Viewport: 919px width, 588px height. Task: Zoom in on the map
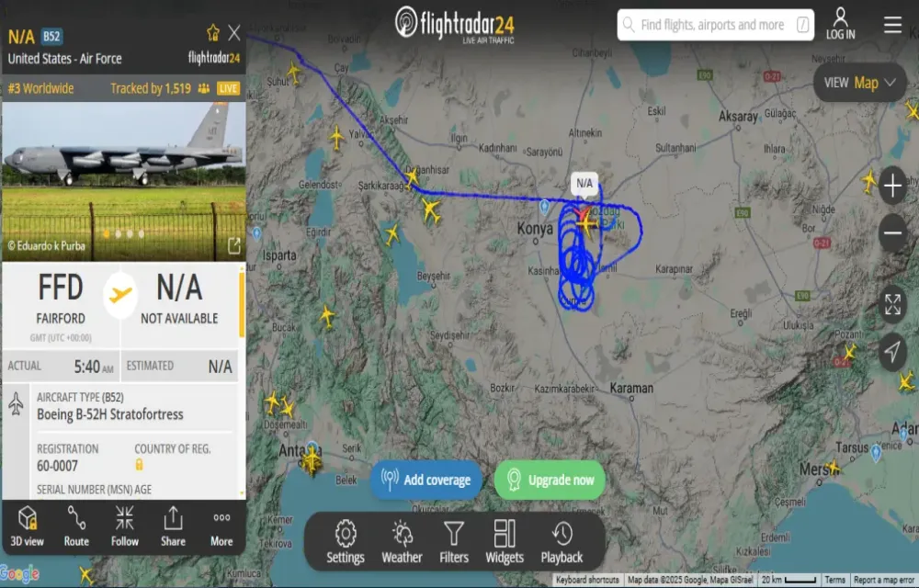coord(892,187)
